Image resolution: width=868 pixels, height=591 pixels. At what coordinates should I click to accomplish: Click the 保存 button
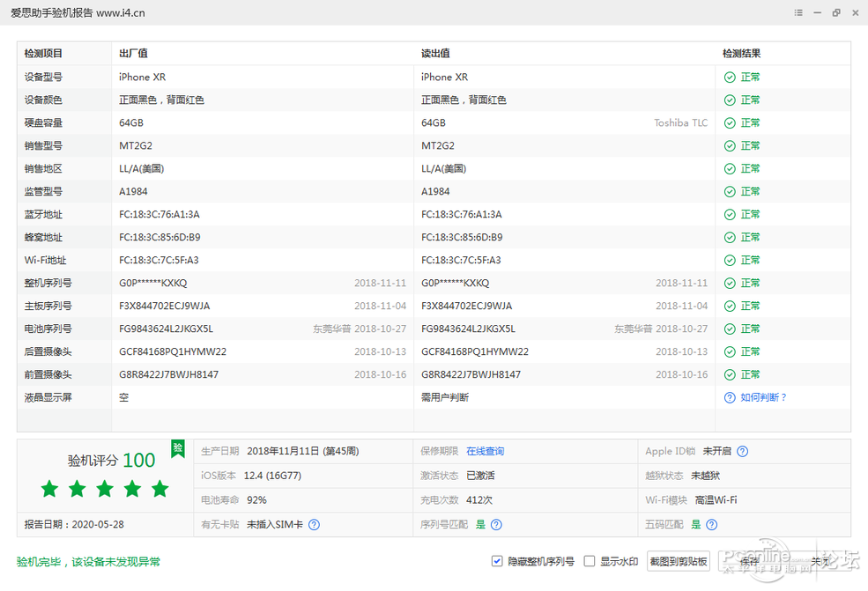pyautogui.click(x=750, y=562)
